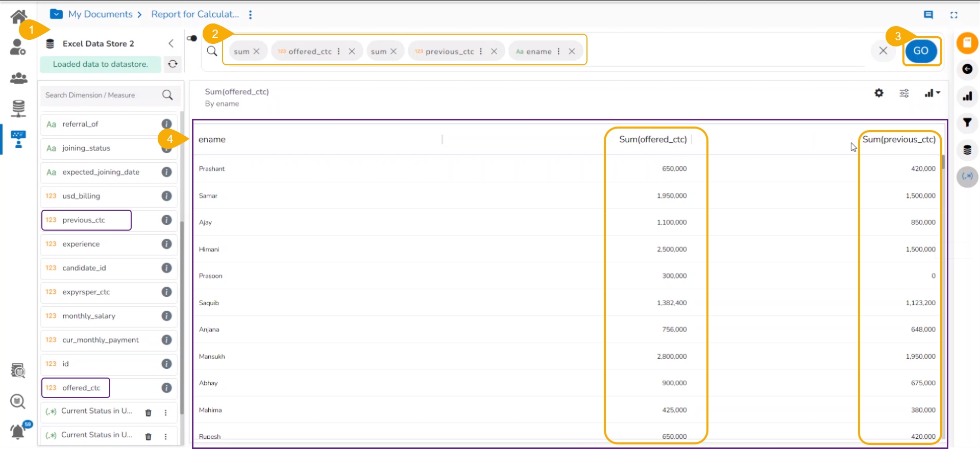The image size is (980, 449).
Task: Open My Documents breadcrumb
Action: tap(100, 14)
